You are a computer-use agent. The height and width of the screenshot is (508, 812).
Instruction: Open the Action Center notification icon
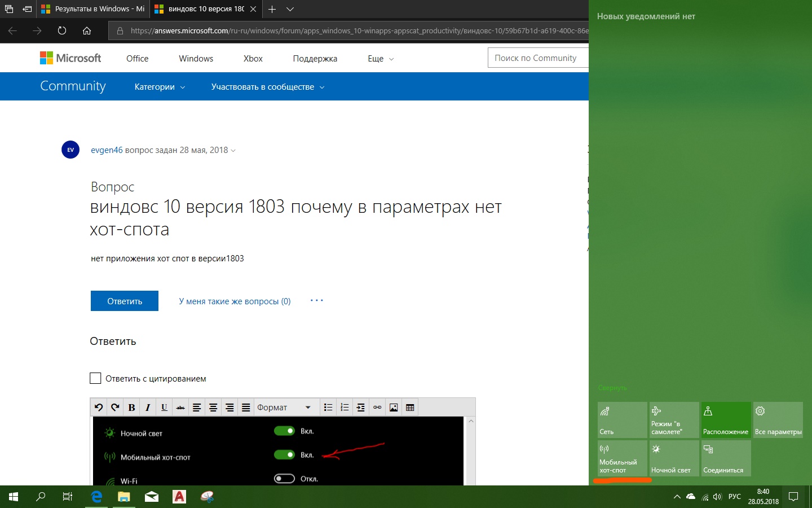coord(793,497)
